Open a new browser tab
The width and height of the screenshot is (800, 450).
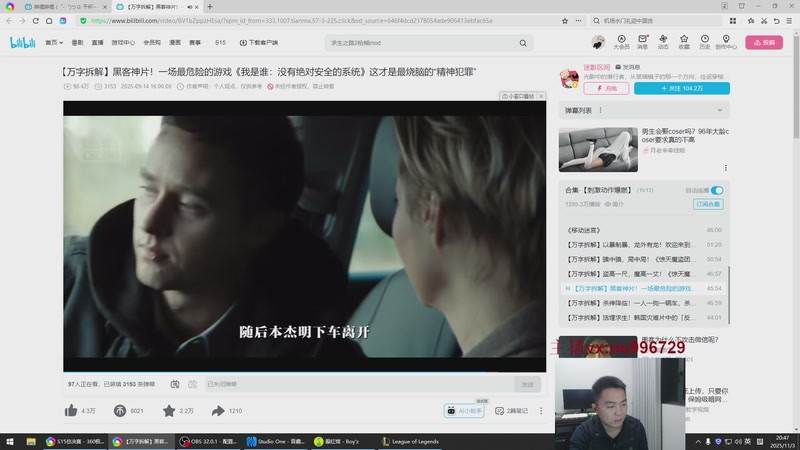click(x=210, y=7)
